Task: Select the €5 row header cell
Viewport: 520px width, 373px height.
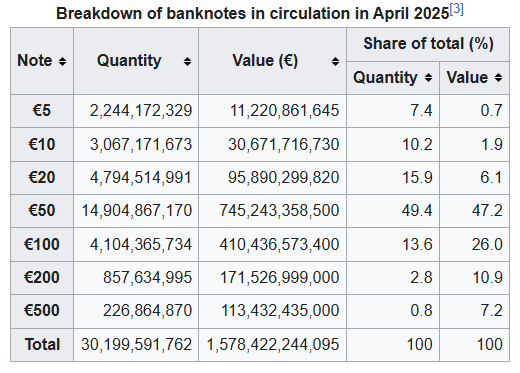Action: [42, 111]
